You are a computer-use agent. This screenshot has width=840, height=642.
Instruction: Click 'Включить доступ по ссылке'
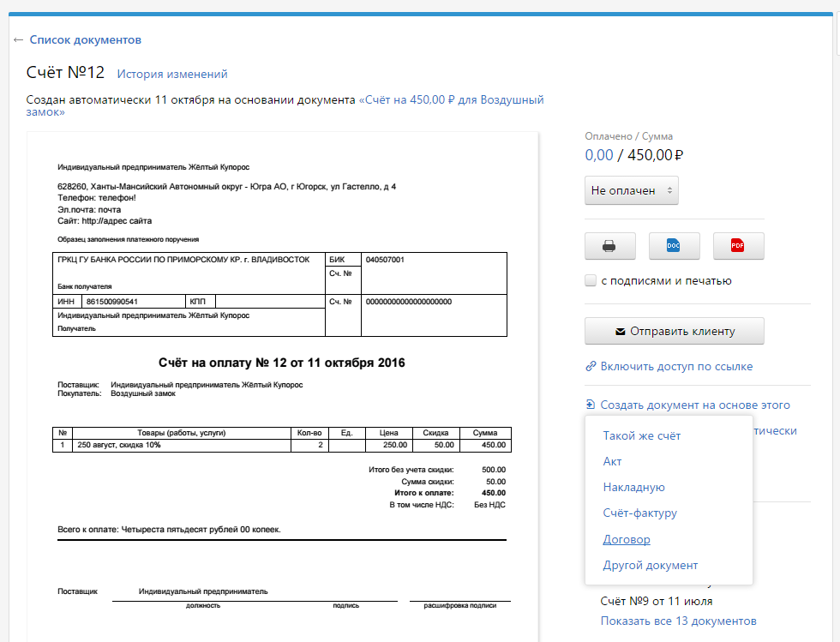coord(676,366)
